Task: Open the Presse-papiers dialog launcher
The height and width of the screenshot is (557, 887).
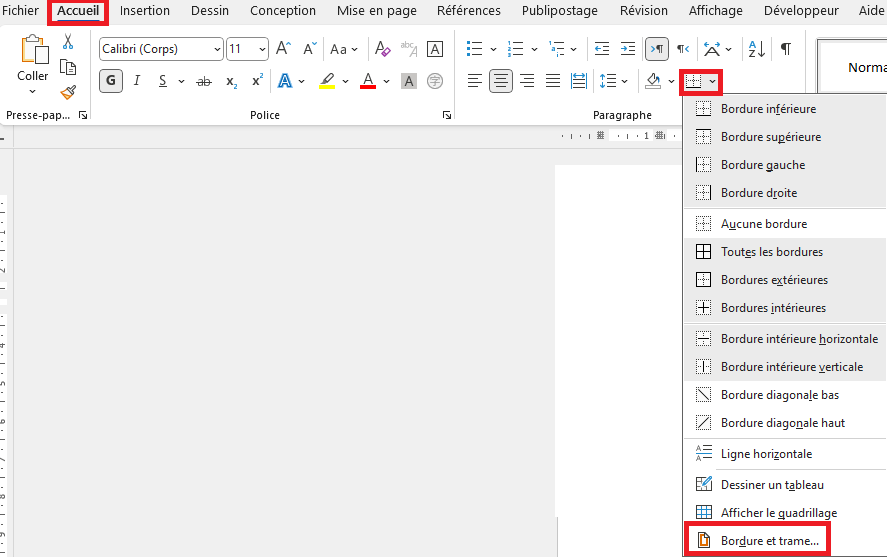Action: pyautogui.click(x=83, y=115)
